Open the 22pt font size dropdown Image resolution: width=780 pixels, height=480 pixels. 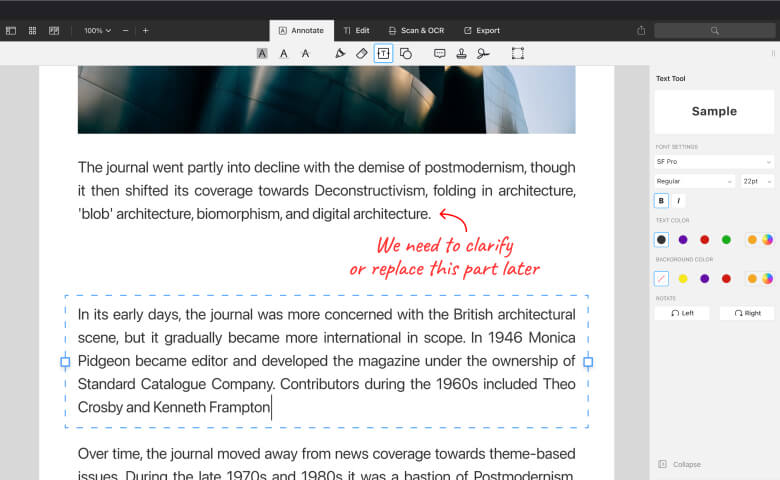pyautogui.click(x=757, y=181)
